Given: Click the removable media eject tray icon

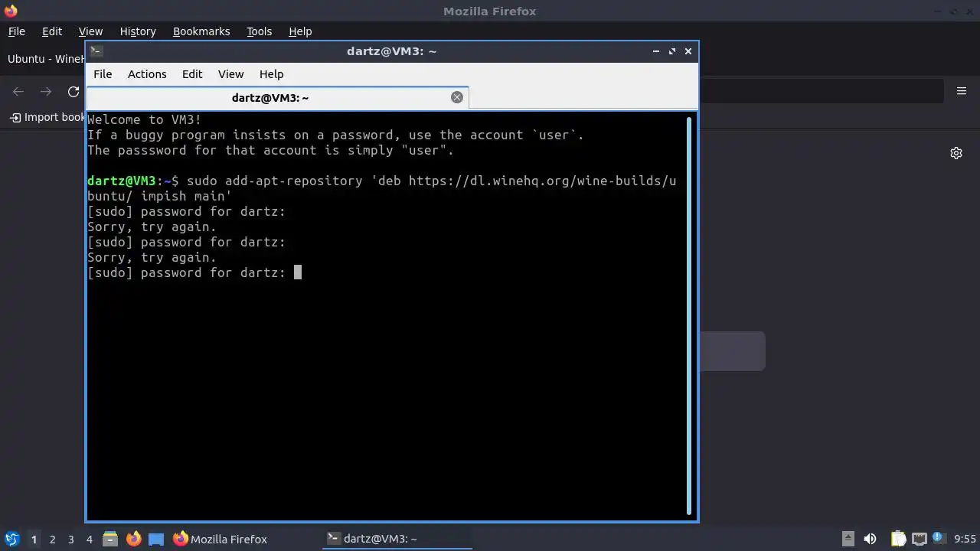Looking at the screenshot, I should (848, 539).
